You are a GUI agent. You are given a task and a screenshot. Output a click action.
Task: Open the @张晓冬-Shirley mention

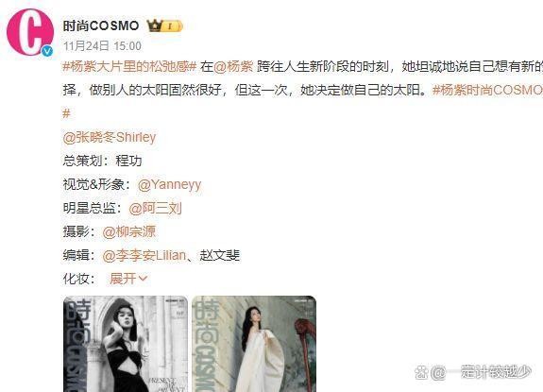click(110, 137)
